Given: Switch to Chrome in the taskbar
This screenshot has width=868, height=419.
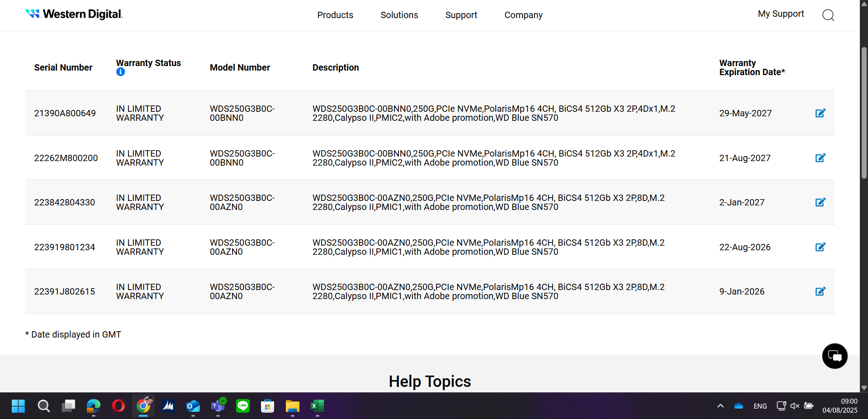Looking at the screenshot, I should (143, 406).
